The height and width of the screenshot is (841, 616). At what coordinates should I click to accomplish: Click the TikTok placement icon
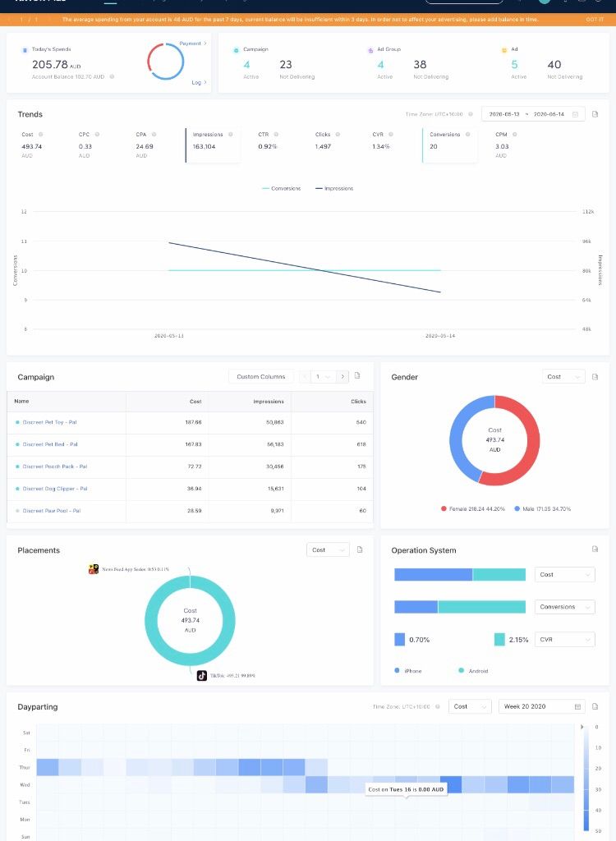pos(202,676)
